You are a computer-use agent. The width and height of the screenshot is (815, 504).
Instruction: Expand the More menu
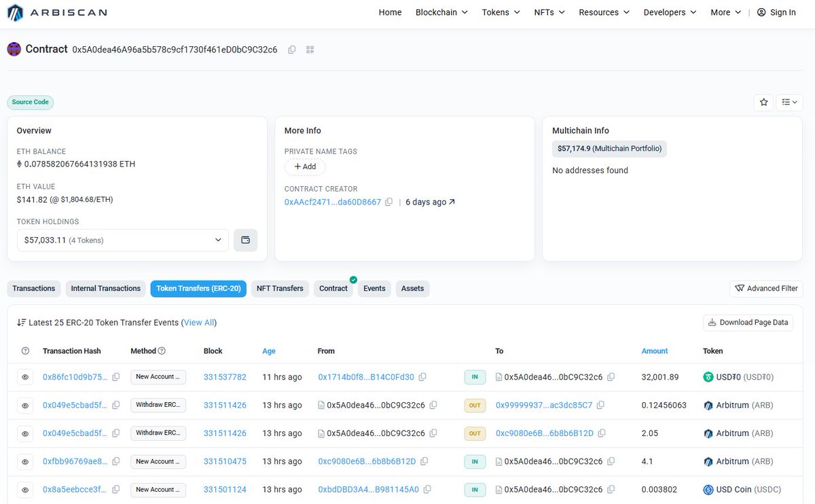tap(725, 12)
